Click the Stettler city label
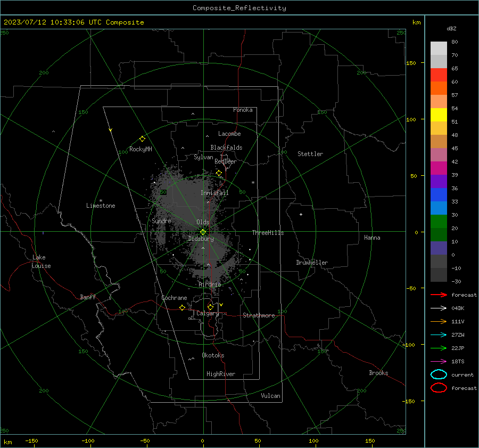The height and width of the screenshot is (448, 479). point(310,154)
